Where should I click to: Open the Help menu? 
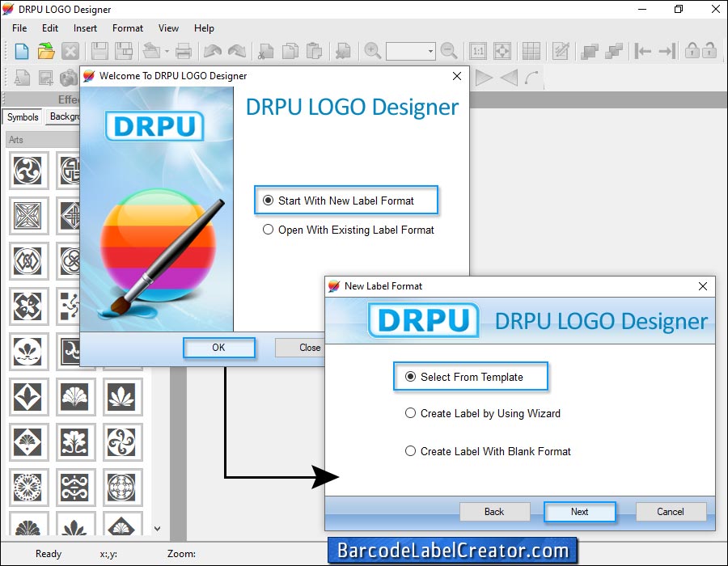tap(205, 28)
